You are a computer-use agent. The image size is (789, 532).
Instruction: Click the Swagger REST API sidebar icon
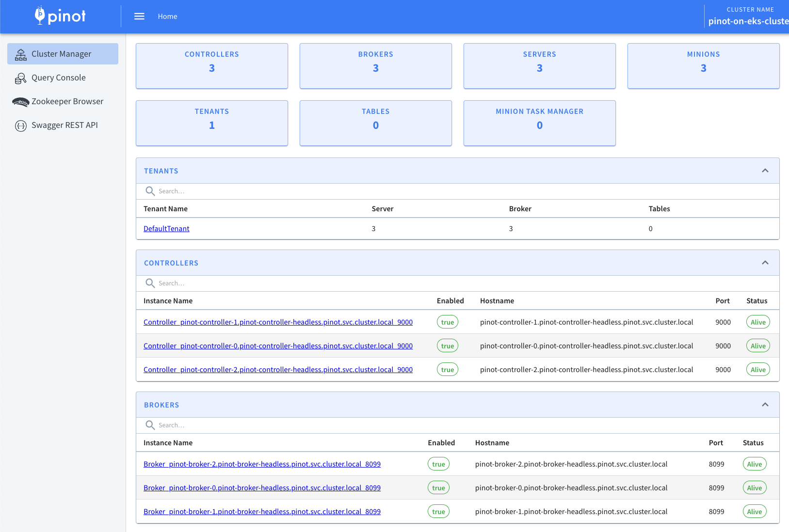21,125
